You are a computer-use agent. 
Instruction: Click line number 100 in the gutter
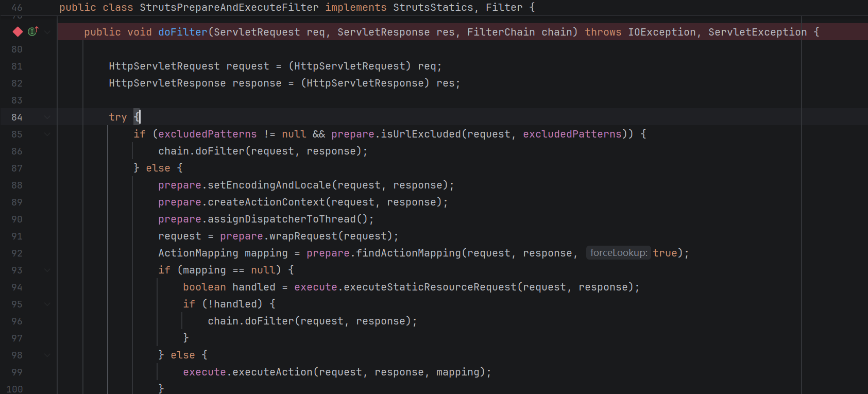(x=14, y=389)
